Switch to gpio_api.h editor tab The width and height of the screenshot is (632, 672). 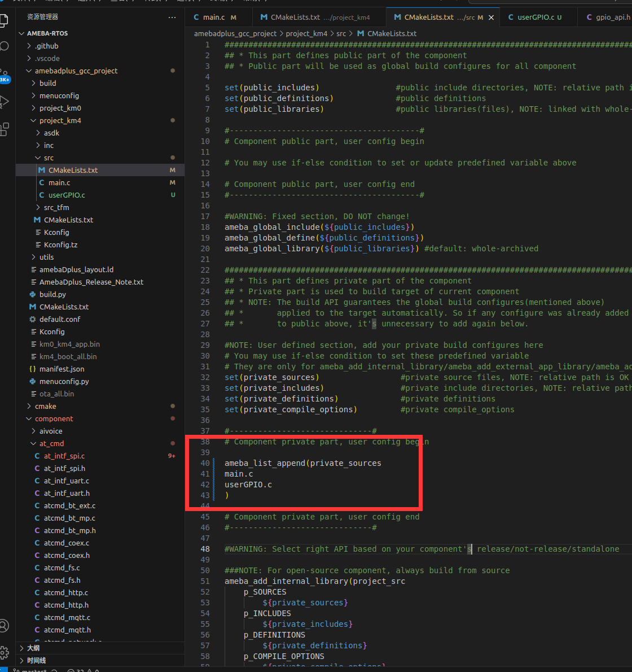609,17
